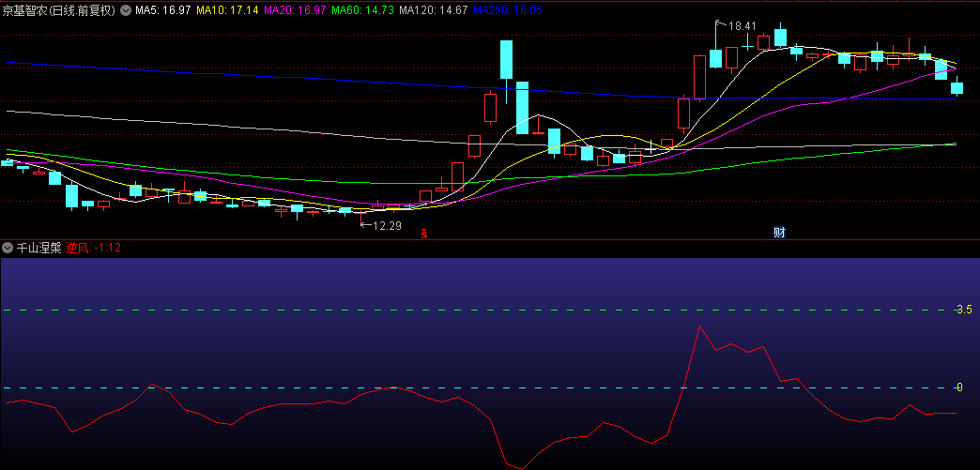Select the MA60: 14.73 label
980x470 pixels.
tap(362, 10)
